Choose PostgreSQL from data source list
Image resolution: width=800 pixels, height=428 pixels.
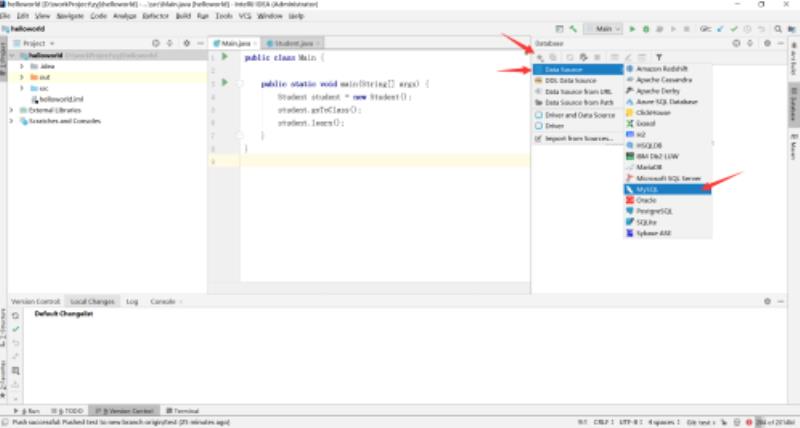[x=667, y=211]
